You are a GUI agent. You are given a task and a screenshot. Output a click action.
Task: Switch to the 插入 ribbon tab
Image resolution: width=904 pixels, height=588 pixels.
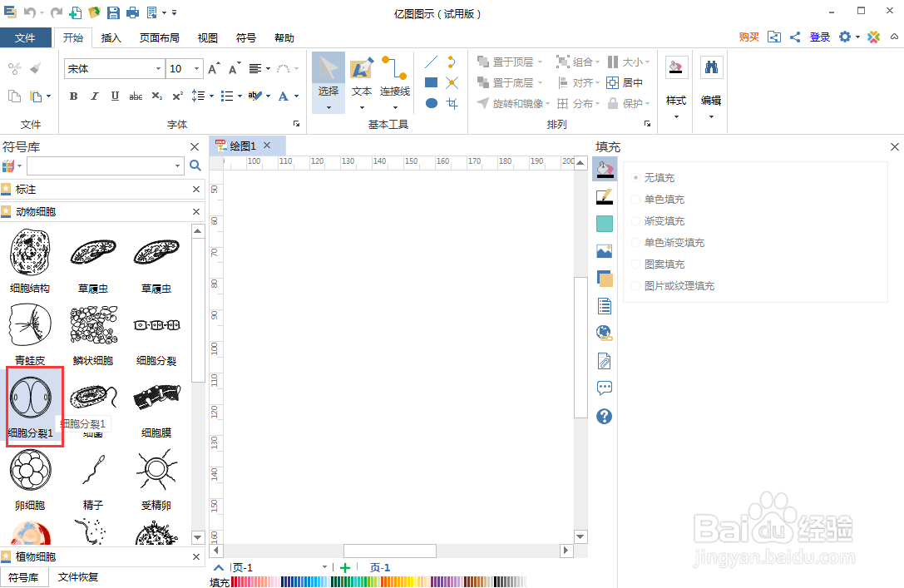pos(116,37)
